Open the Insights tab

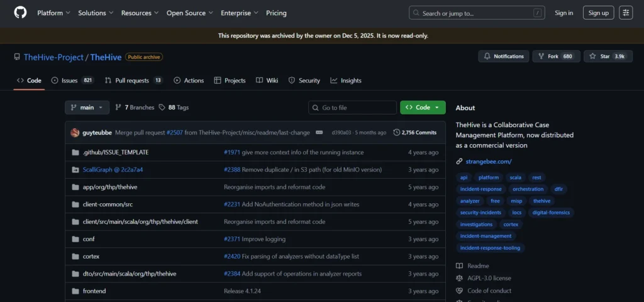pyautogui.click(x=346, y=81)
